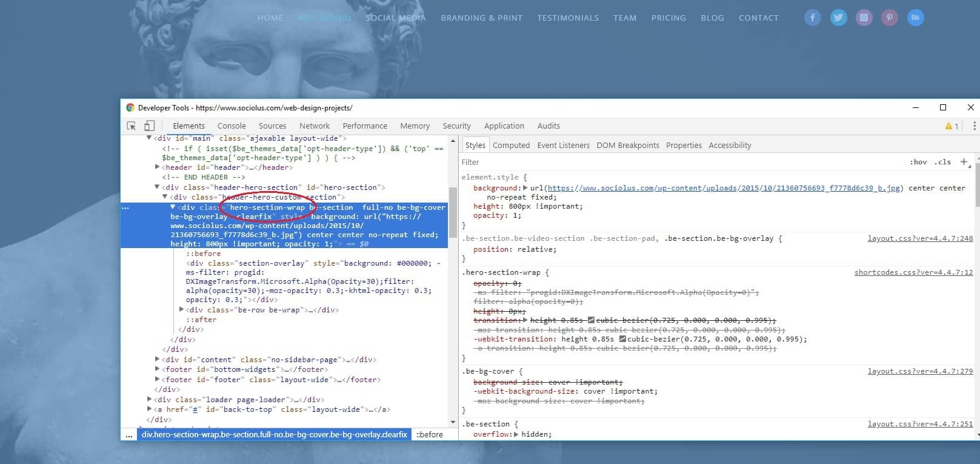Image resolution: width=980 pixels, height=464 pixels.
Task: Open the Twitter social icon
Action: click(x=839, y=18)
